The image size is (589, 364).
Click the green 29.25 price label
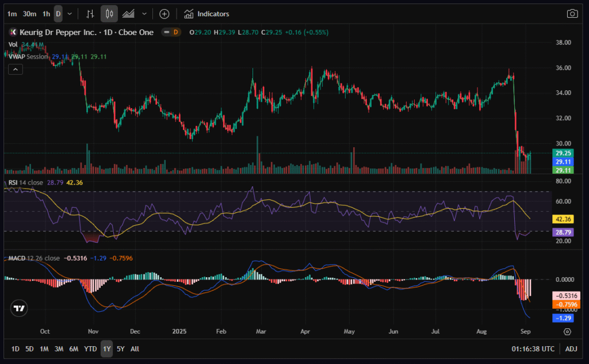pyautogui.click(x=561, y=154)
